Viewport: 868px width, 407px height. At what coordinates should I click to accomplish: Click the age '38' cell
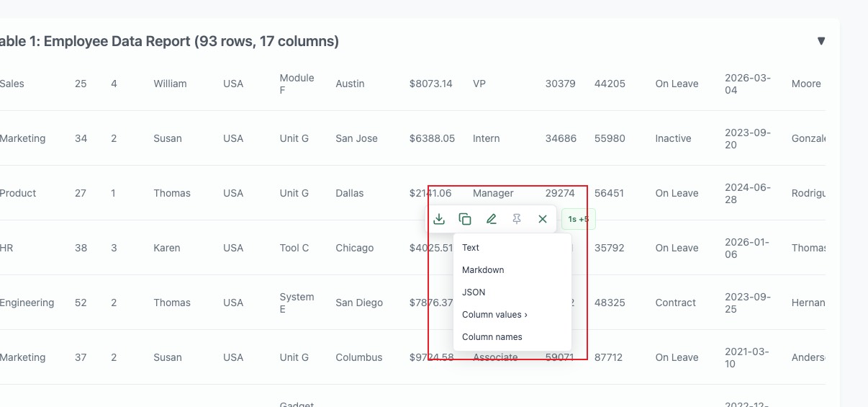(81, 248)
